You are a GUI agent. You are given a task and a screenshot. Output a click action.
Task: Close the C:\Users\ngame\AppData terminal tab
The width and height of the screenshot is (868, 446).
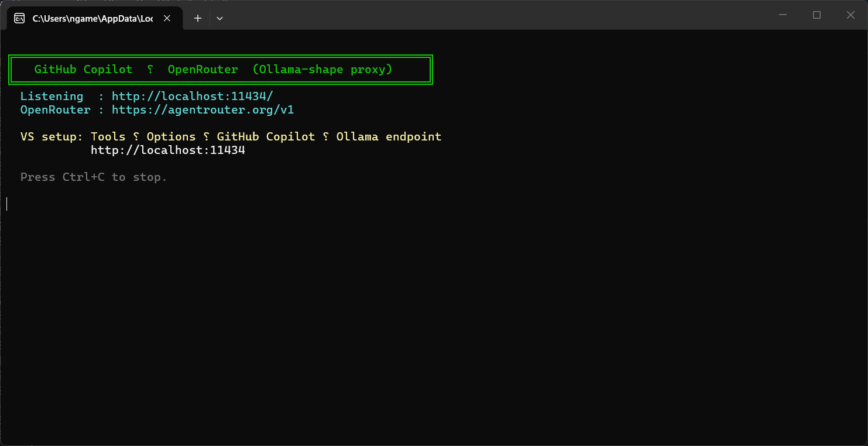(x=167, y=18)
